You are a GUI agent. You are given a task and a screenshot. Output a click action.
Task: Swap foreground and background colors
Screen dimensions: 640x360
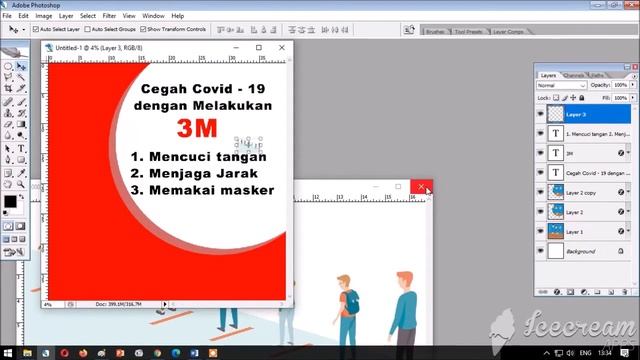click(x=21, y=197)
